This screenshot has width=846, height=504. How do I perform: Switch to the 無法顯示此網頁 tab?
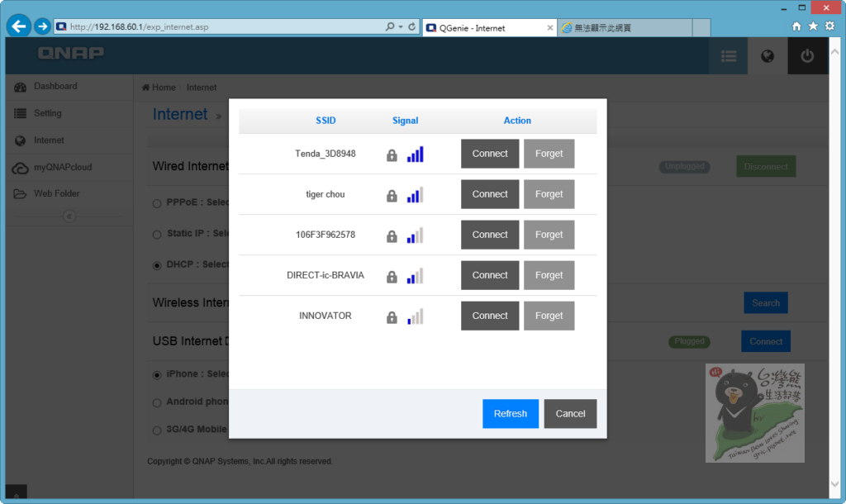(625, 27)
